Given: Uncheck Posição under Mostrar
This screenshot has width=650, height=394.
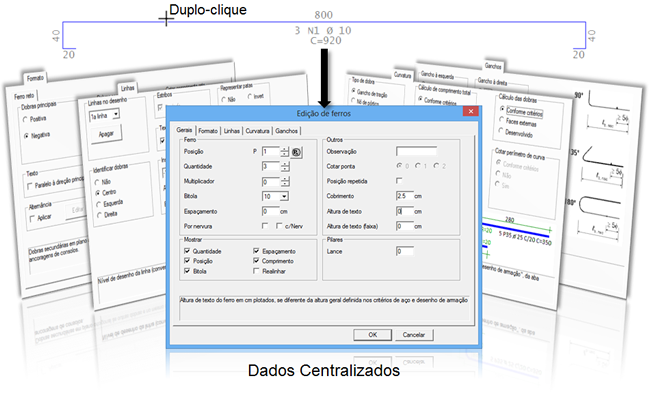Looking at the screenshot, I should (187, 261).
